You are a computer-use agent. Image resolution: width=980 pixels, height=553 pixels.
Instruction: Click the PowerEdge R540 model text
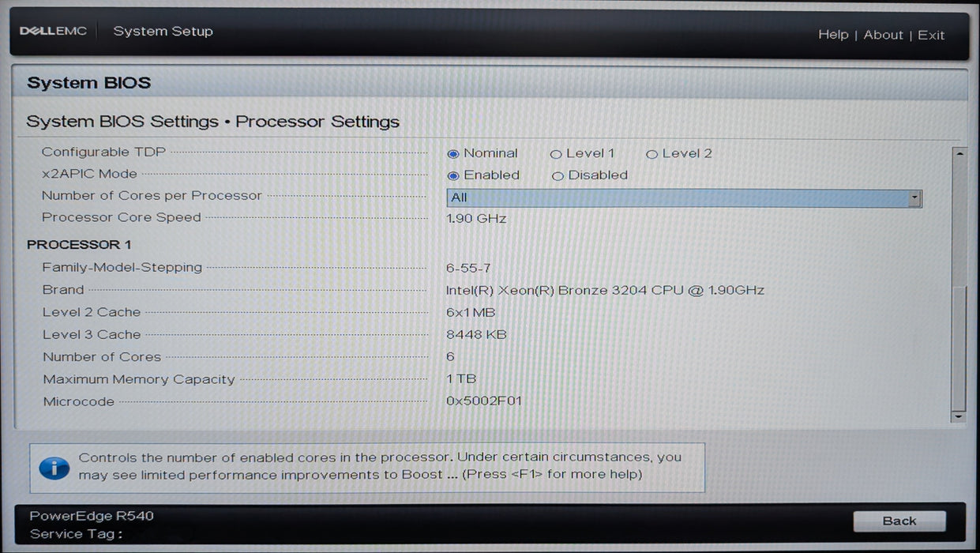pos(92,516)
